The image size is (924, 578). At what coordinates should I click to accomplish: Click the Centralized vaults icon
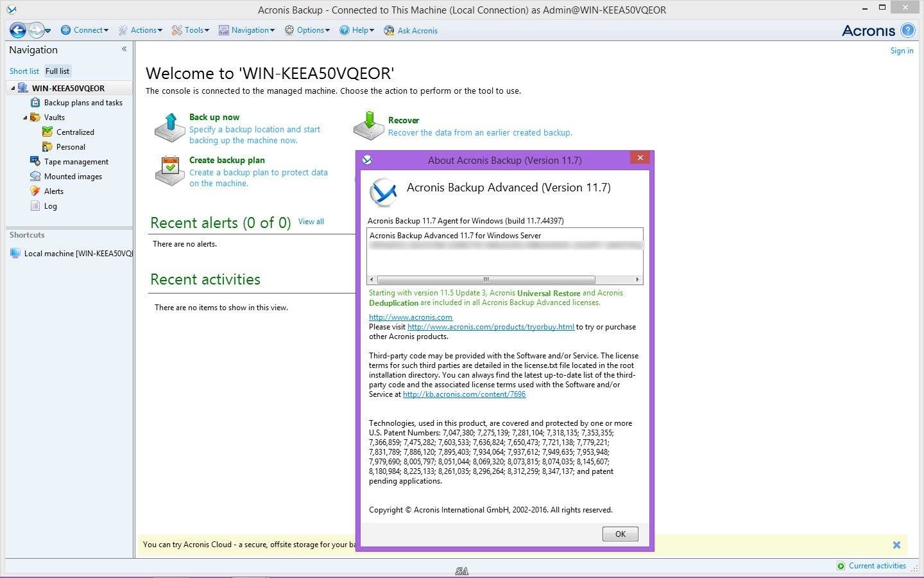[x=47, y=132]
